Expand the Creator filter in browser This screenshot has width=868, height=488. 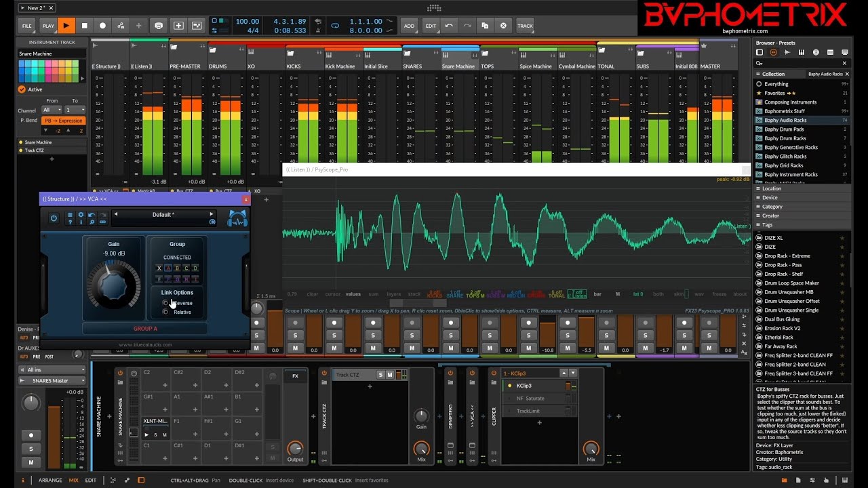coord(800,216)
